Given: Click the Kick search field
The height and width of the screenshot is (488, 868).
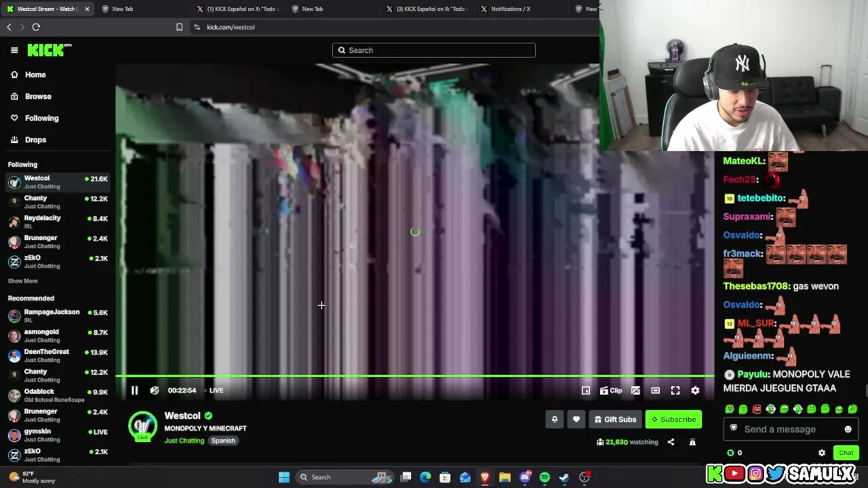Looking at the screenshot, I should [x=434, y=50].
